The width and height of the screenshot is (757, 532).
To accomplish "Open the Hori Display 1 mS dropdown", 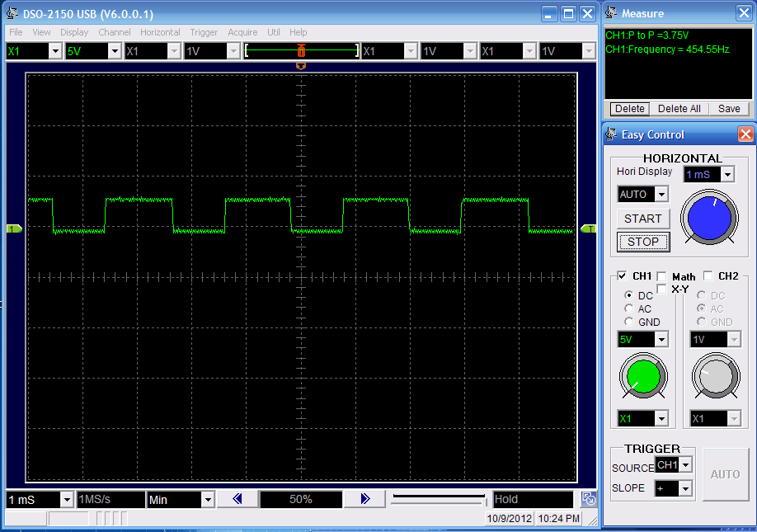I will click(x=726, y=175).
